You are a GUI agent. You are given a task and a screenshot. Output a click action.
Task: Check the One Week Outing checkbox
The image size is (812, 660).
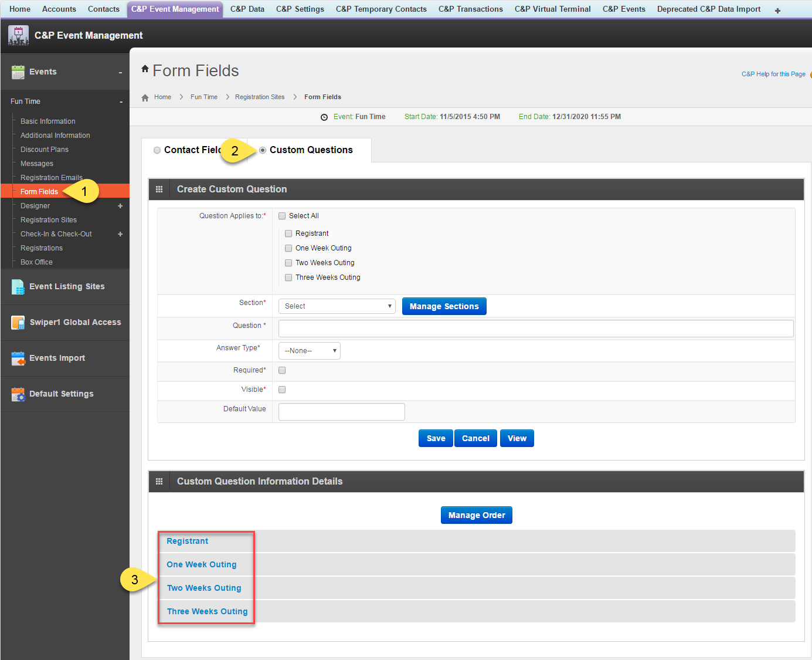[288, 248]
